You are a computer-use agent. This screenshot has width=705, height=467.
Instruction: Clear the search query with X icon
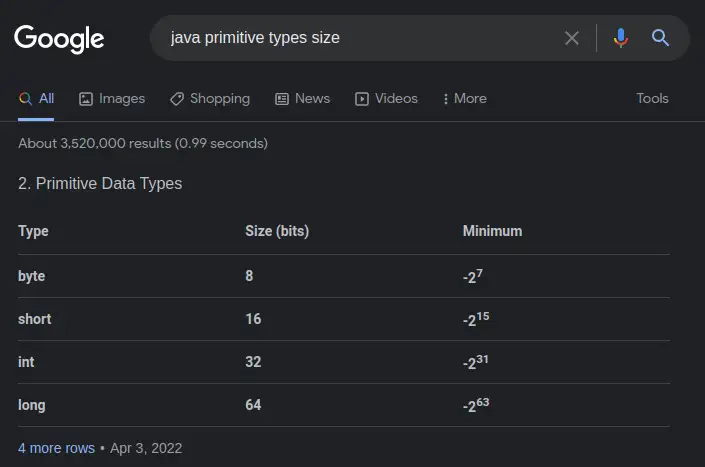[x=572, y=38]
